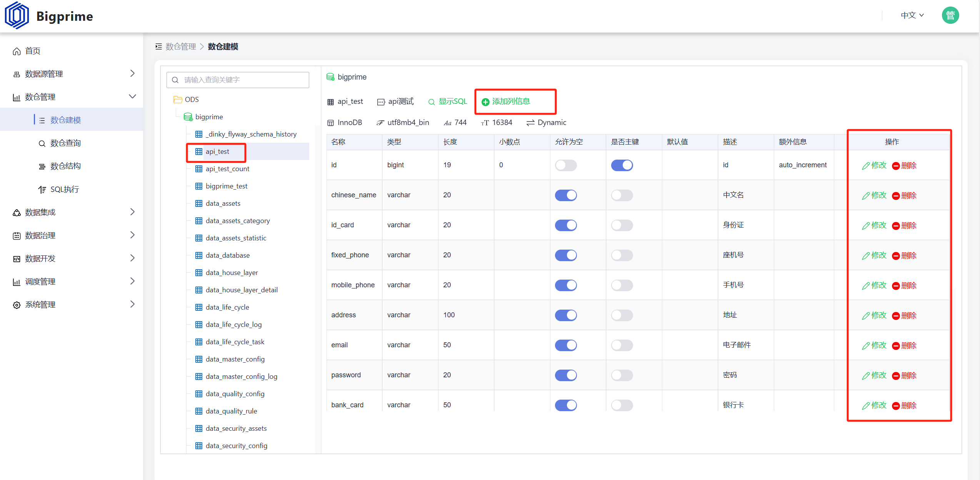This screenshot has height=480, width=980.
Task: Click the pencil edit icon in id row
Action: [x=865, y=166]
